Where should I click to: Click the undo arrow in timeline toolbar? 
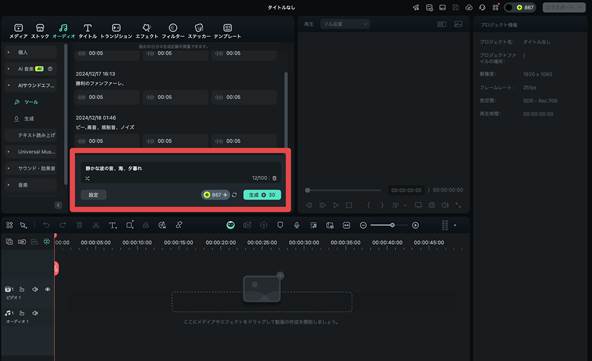[46, 225]
